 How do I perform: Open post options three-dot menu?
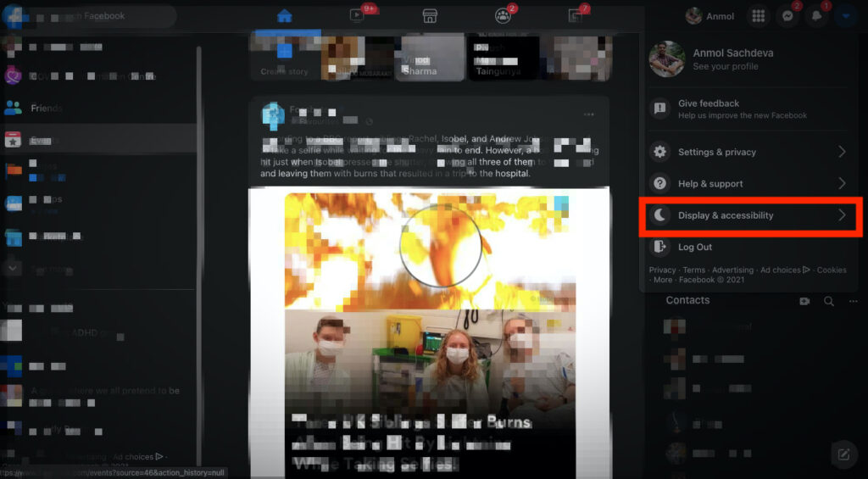click(x=588, y=114)
